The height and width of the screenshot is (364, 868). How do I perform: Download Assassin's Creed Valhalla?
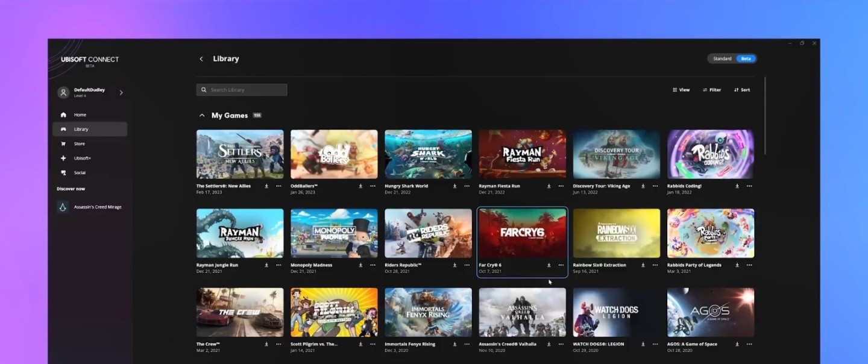point(549,344)
